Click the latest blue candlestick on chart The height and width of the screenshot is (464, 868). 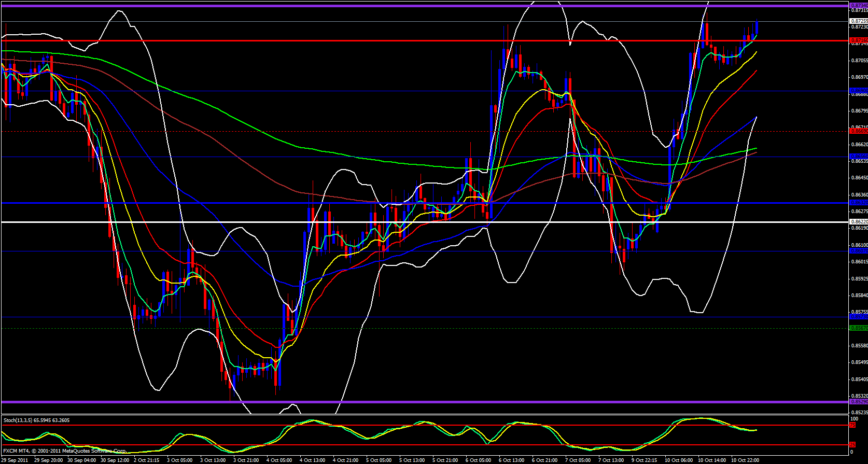(757, 28)
